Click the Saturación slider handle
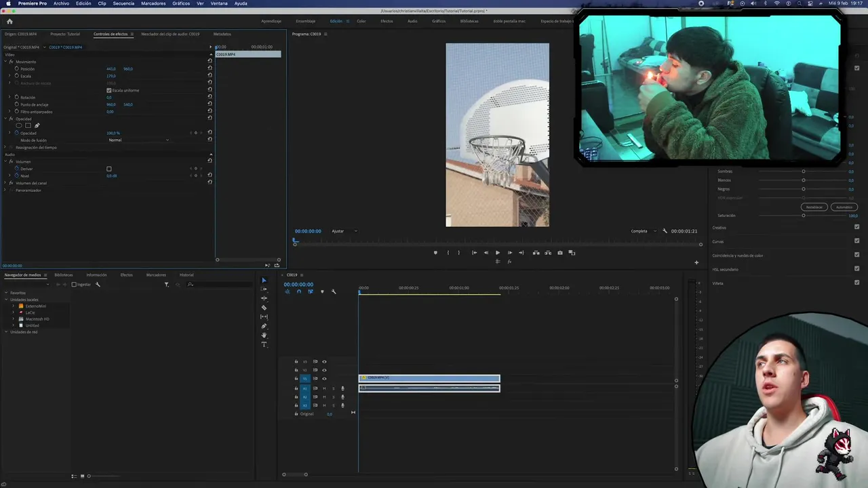Screen dimensions: 868x488 click(804, 216)
